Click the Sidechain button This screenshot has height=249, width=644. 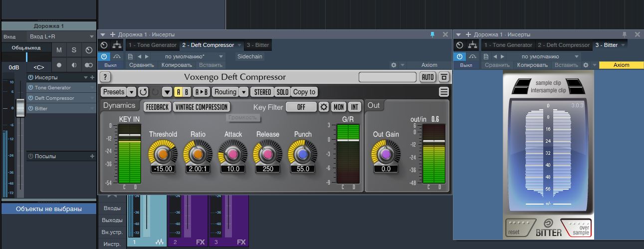click(x=249, y=56)
